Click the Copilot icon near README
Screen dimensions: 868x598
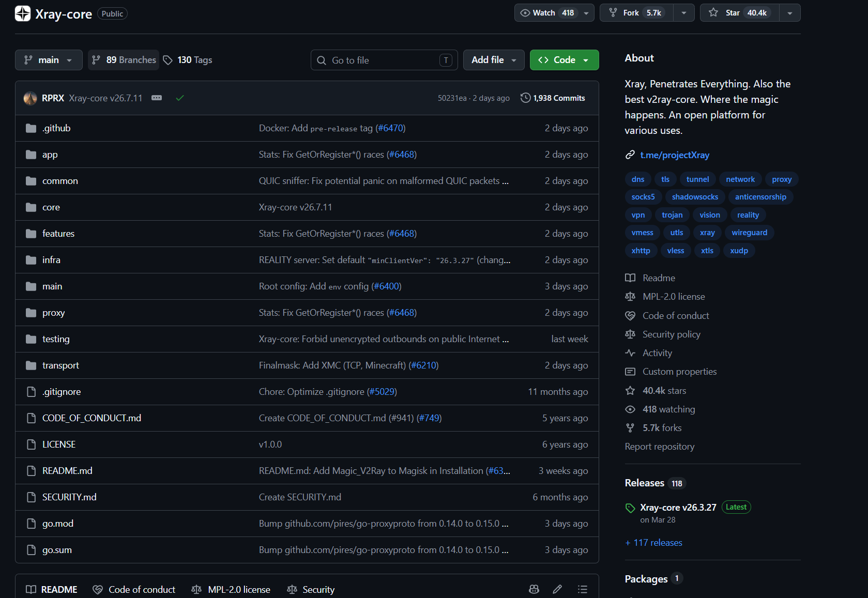pyautogui.click(x=534, y=589)
